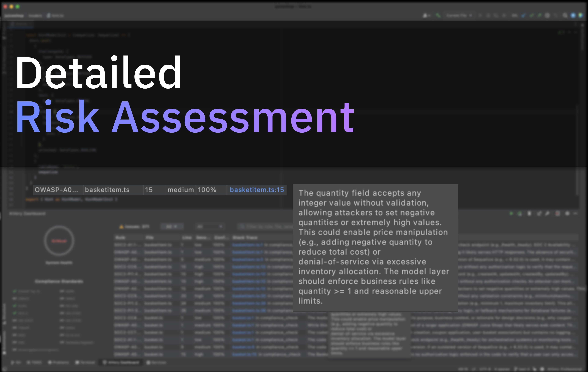The image size is (588, 372).
Task: Hide the dashboard panel with minimize icon
Action: point(576,214)
